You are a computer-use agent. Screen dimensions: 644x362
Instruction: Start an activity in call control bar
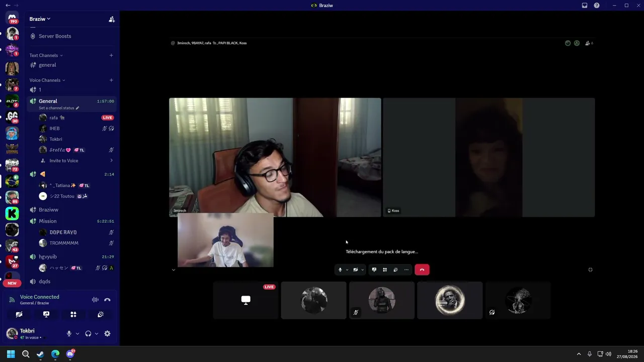385,270
